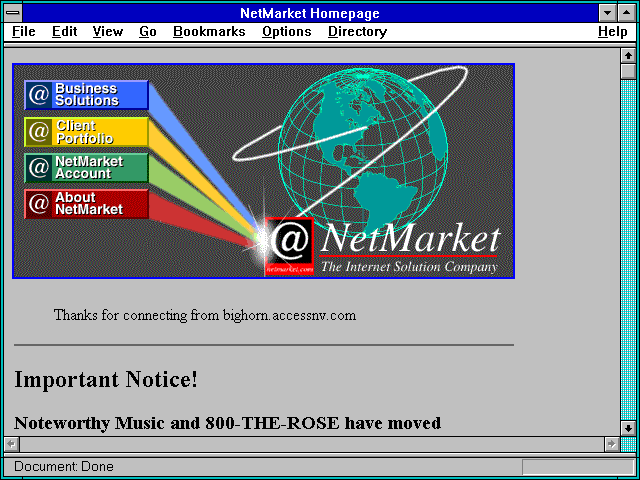Click the Business Solutions banner button
Image resolution: width=640 pixels, height=480 pixels.
86,95
